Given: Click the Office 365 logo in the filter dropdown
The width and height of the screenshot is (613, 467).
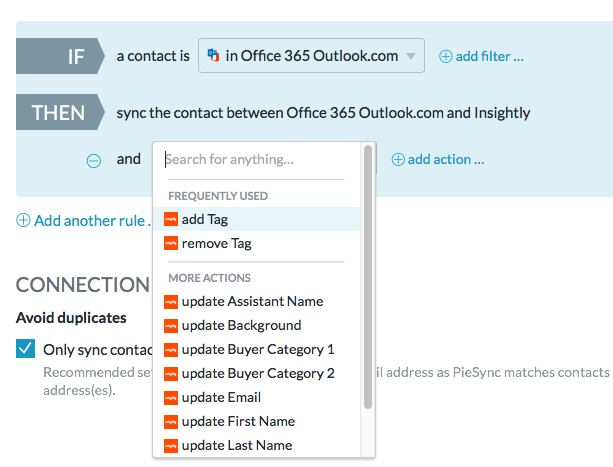Looking at the screenshot, I should click(x=213, y=55).
